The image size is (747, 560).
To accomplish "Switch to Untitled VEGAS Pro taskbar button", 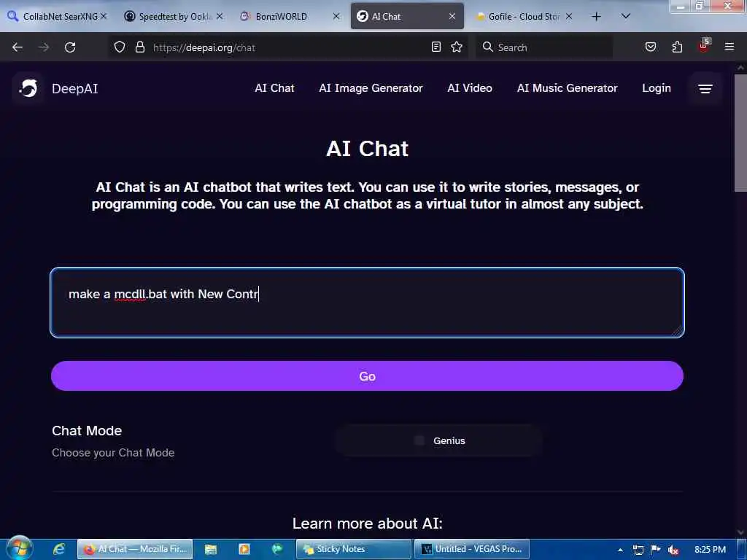I will pos(472,549).
